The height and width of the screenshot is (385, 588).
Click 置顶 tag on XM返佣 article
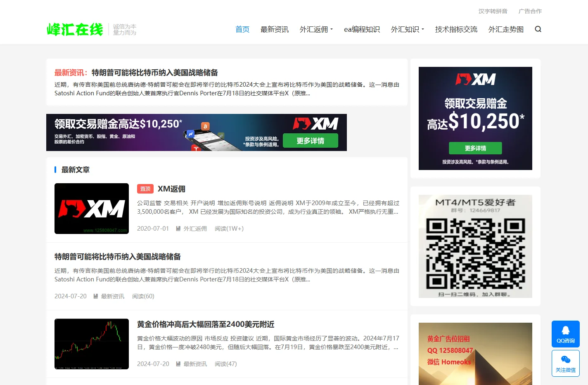coord(145,189)
